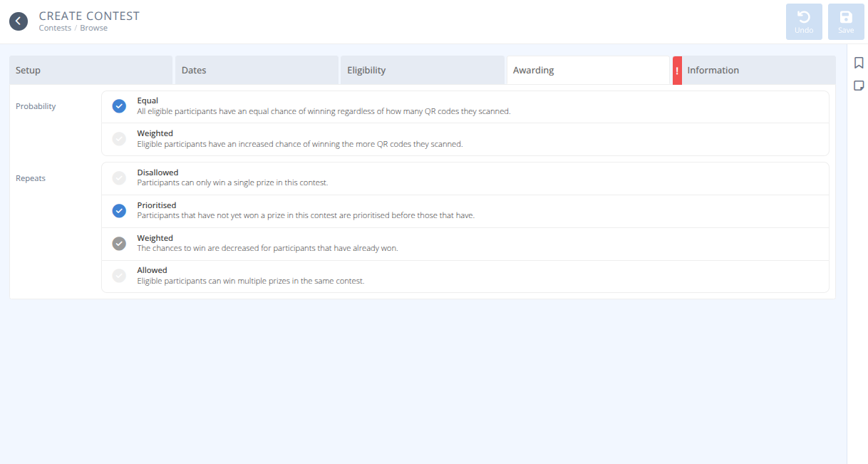The height and width of the screenshot is (464, 868).
Task: Click the red error marker on Information tab
Action: [x=677, y=71]
